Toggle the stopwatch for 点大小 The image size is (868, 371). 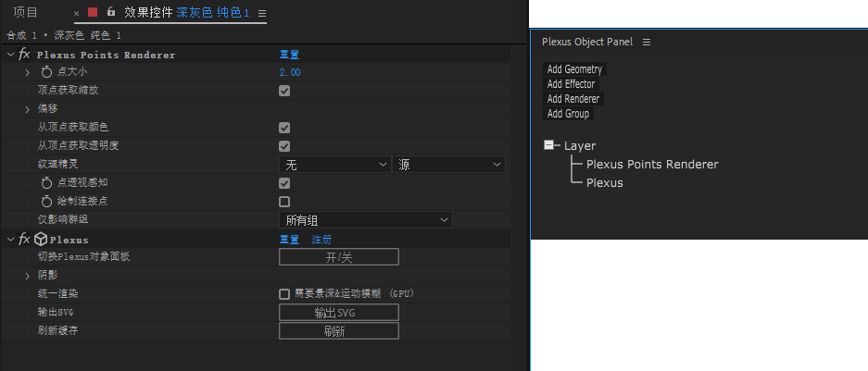point(46,72)
